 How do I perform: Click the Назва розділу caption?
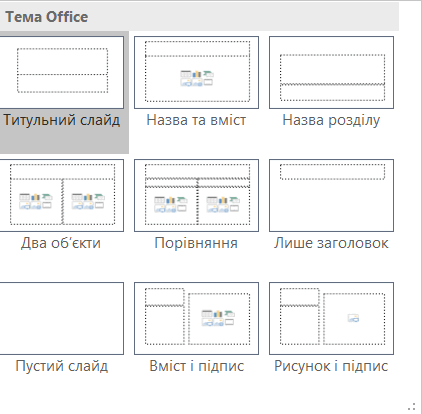[x=331, y=121]
